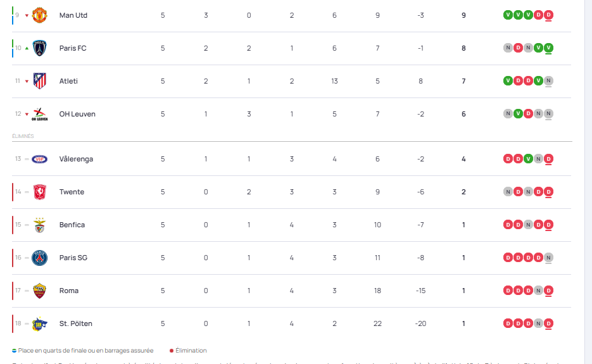This screenshot has height=364, width=592.
Task: Open the Paris FC team logo
Action: pos(40,48)
